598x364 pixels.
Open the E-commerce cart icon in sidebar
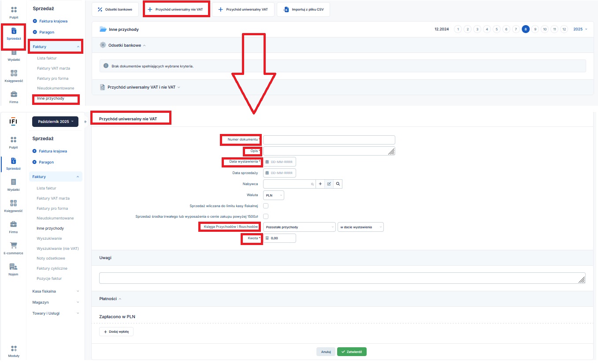pos(13,245)
